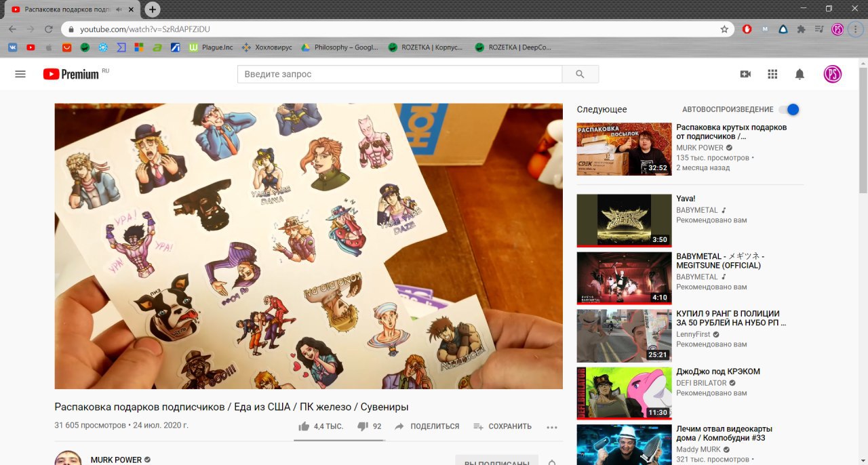The image size is (868, 465).
Task: Mute tab via speaker icon on tab
Action: click(119, 9)
